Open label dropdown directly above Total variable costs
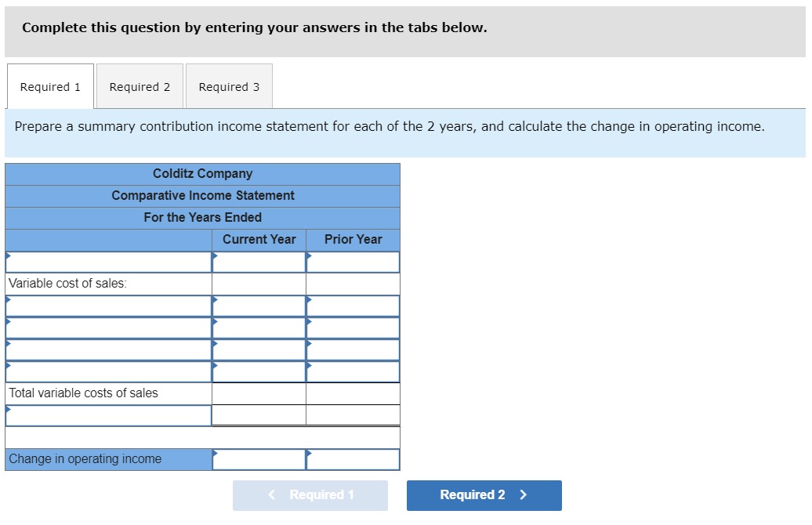Viewport: 812px width, 525px height. 108,371
